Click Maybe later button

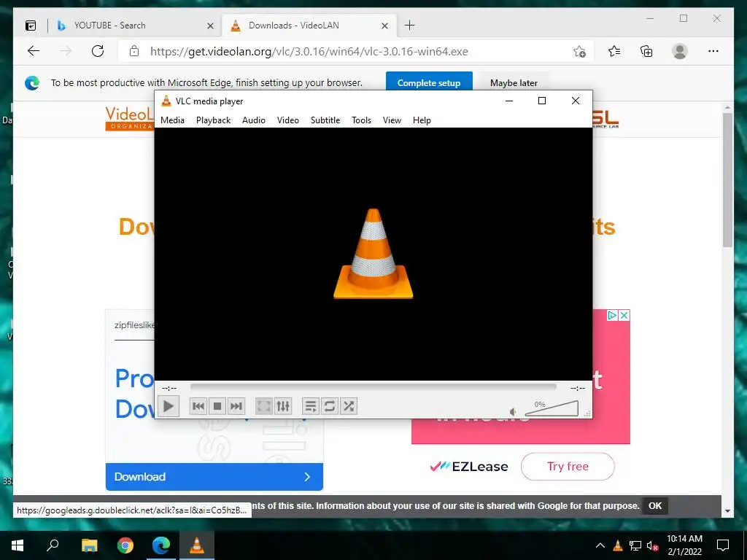(x=514, y=82)
